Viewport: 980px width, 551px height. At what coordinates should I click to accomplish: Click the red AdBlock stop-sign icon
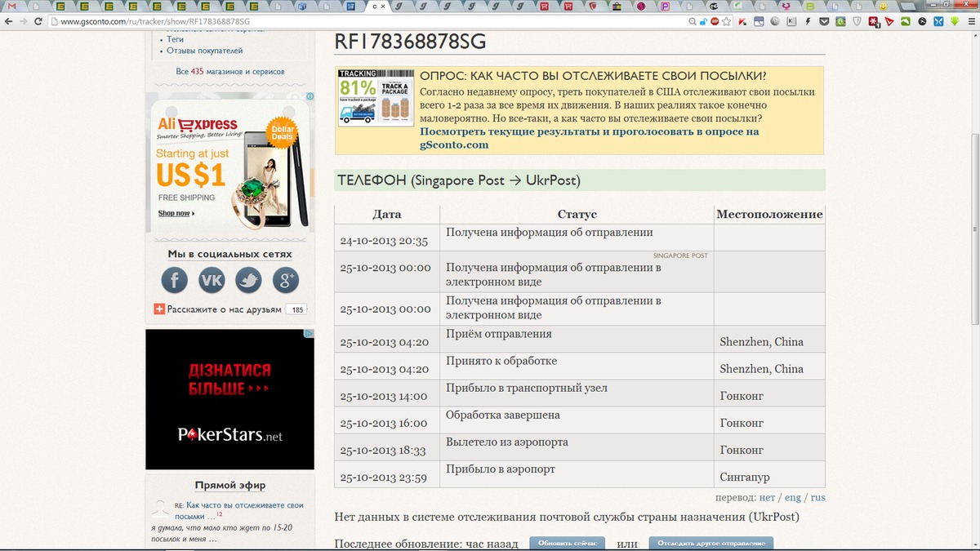coord(715,21)
